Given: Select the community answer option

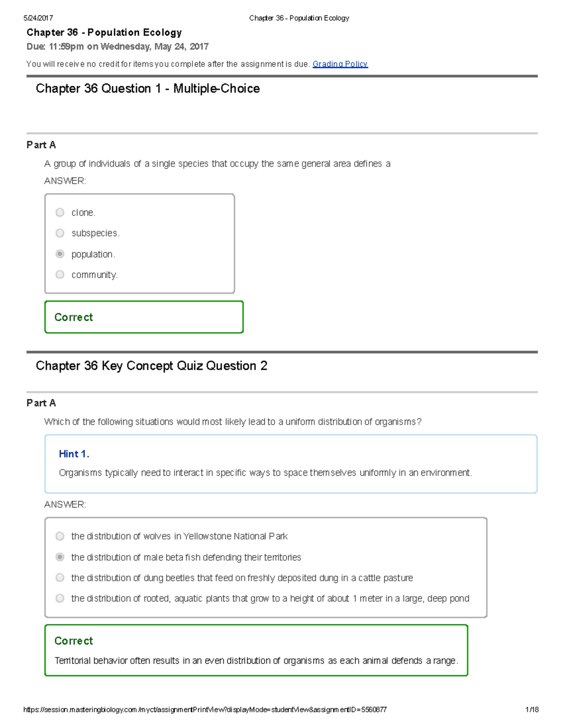Looking at the screenshot, I should pos(60,274).
